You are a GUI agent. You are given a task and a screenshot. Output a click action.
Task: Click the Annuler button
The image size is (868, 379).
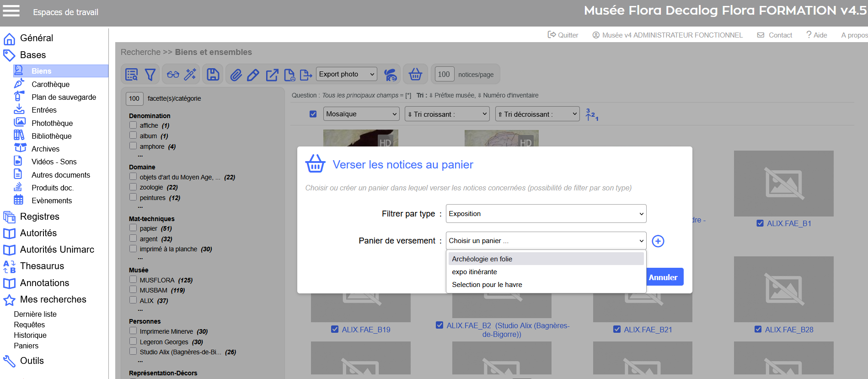[663, 277]
